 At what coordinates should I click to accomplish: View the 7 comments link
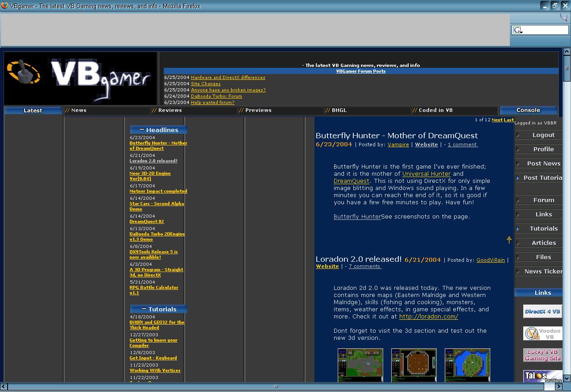pyautogui.click(x=365, y=266)
